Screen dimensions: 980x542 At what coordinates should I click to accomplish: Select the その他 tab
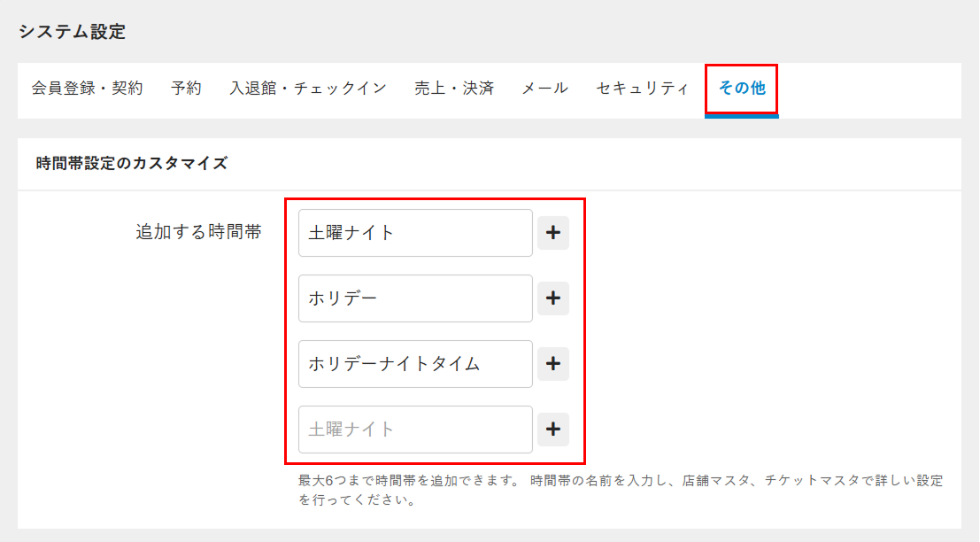point(741,89)
